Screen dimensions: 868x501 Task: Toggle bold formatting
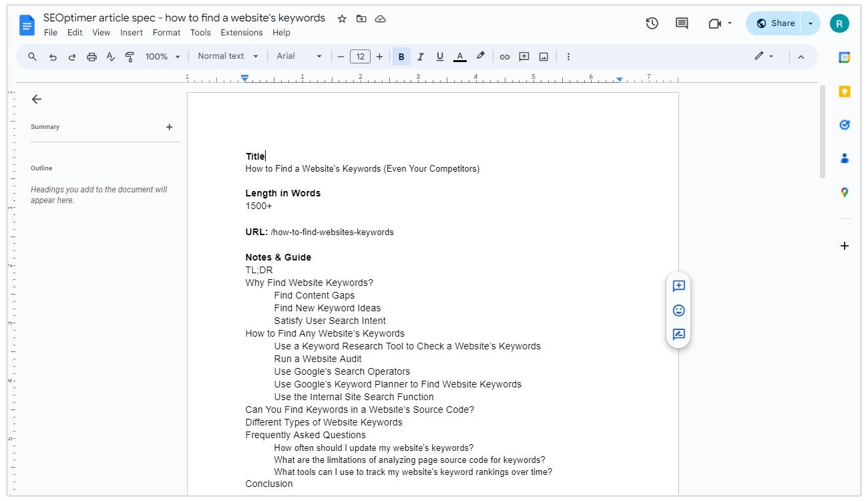pos(401,57)
